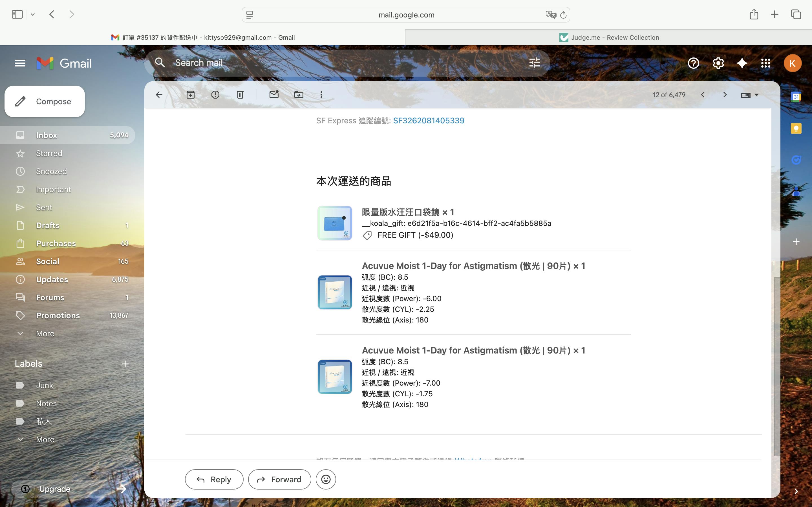Archive this email using the toolbar icon
The image size is (812, 507).
pos(190,95)
